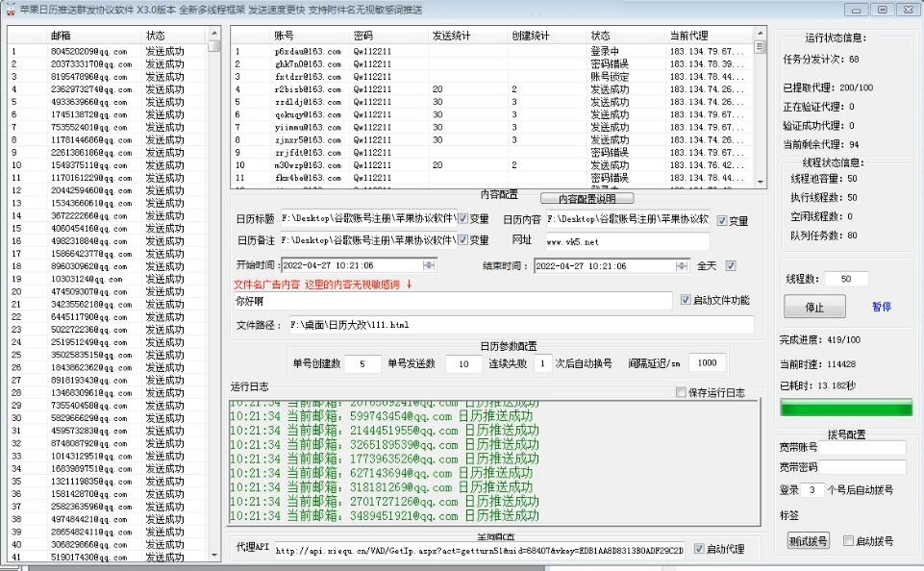Disable the 启动文件功能 checkbox
The image size is (924, 571).
[x=686, y=300]
